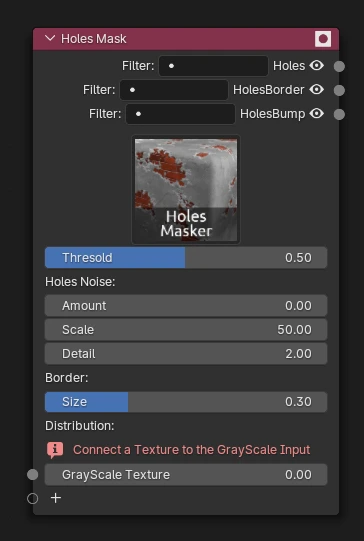Click the GrayScale Texture input socket

click(x=32, y=474)
